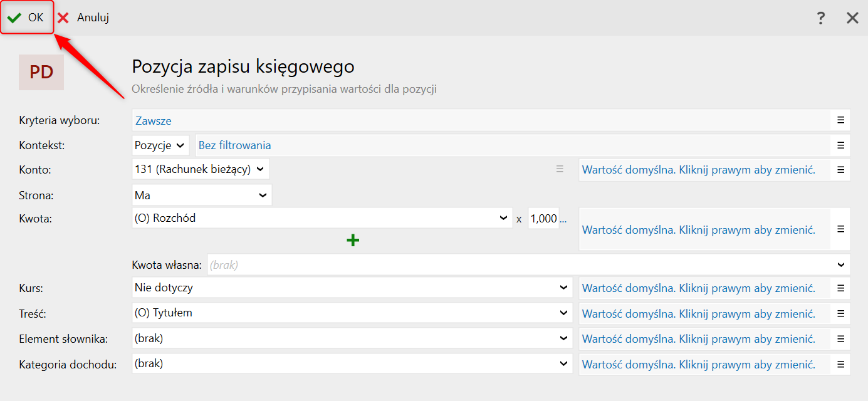Screen dimensions: 868x401
Task: Expand the Pozycje context dropdown
Action: 160,145
